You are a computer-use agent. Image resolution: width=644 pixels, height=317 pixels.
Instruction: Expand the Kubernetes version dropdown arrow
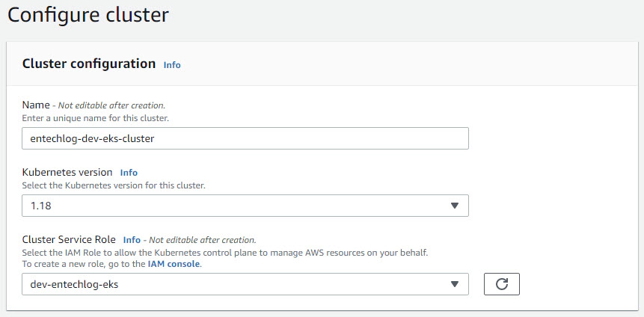tap(454, 206)
